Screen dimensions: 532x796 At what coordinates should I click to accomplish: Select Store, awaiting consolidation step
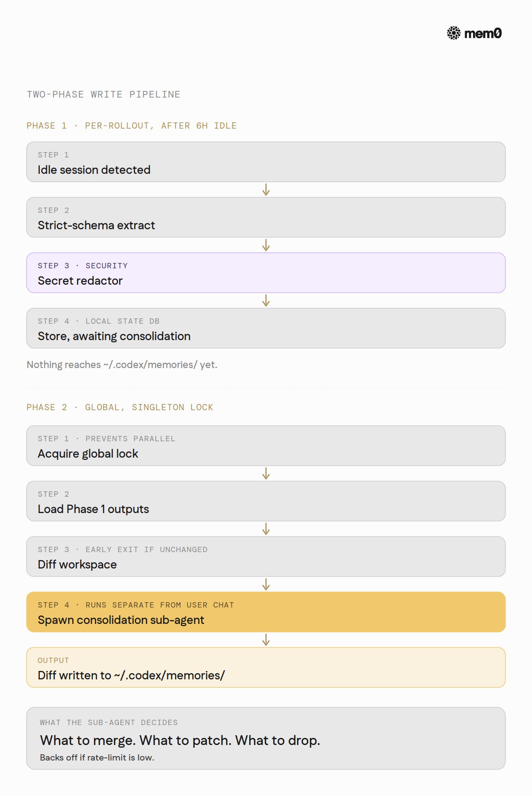click(266, 328)
